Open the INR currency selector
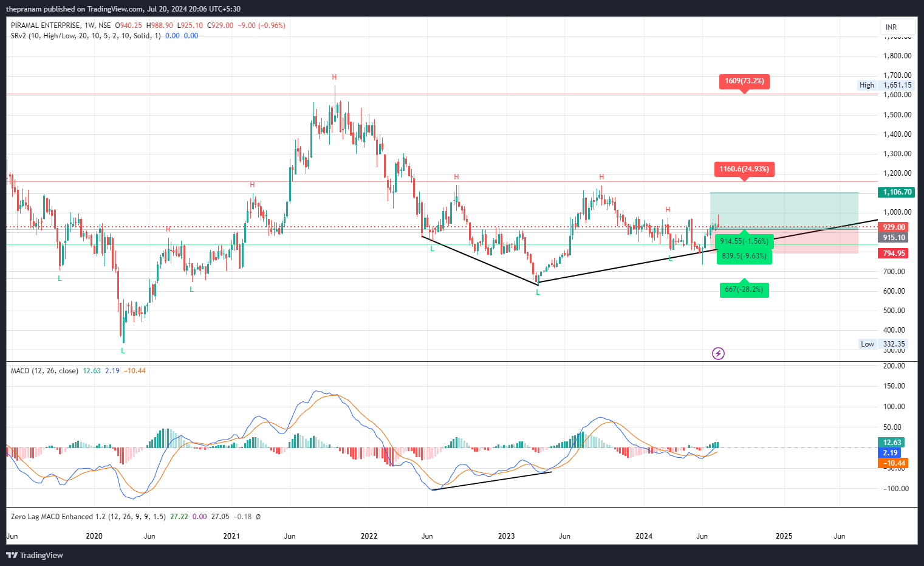 click(897, 27)
